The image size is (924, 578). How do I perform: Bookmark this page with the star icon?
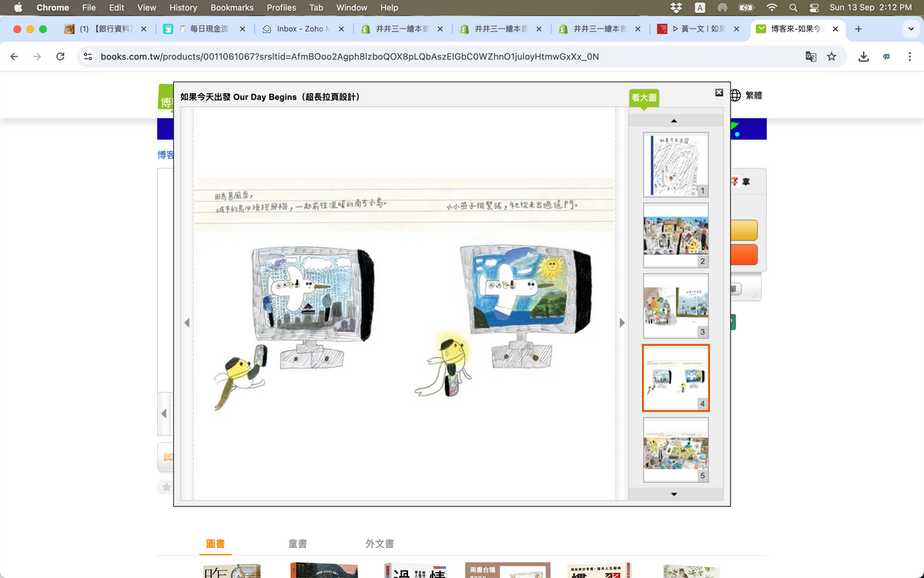(x=832, y=56)
